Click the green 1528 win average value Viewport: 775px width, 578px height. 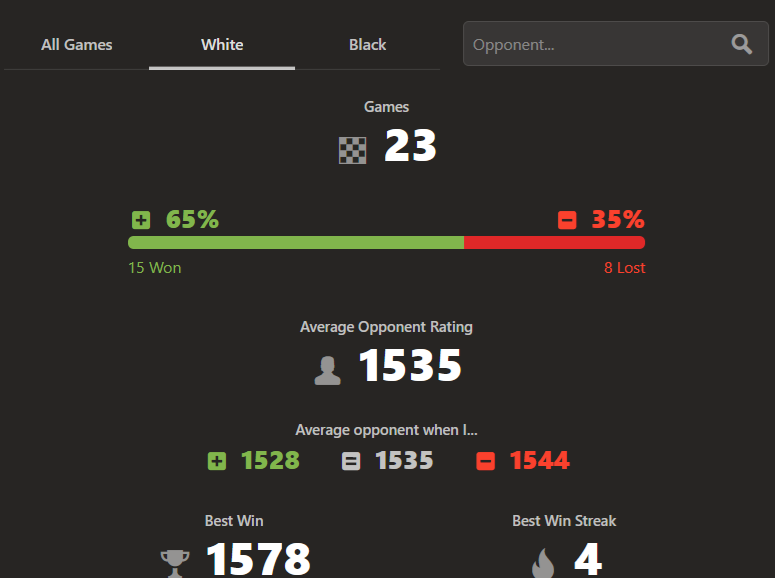coord(270,461)
